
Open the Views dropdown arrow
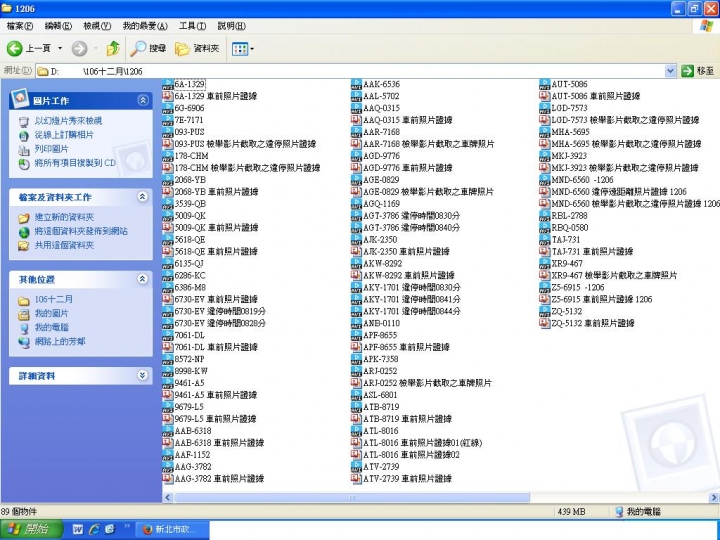(x=252, y=49)
